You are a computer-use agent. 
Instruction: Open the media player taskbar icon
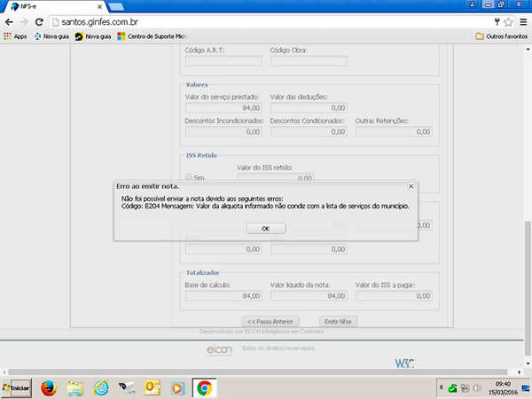(178, 388)
